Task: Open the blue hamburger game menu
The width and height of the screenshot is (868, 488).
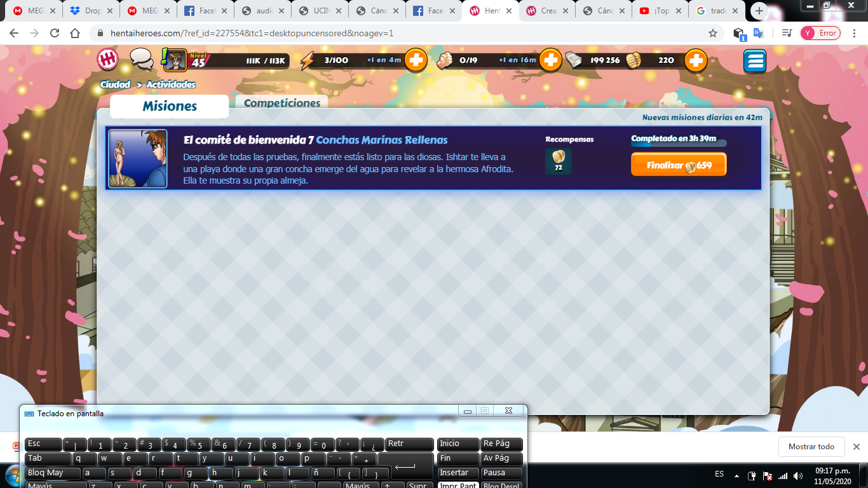Action: click(x=755, y=61)
